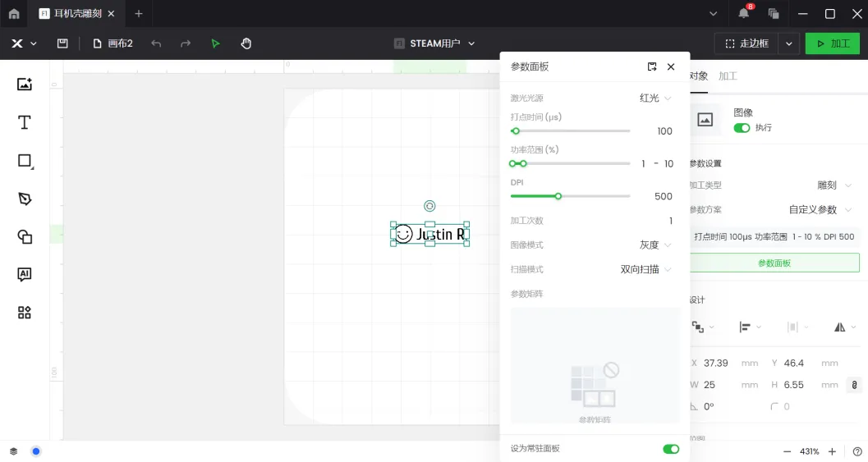Open notifications bell
This screenshot has height=462, width=868.
coord(743,14)
